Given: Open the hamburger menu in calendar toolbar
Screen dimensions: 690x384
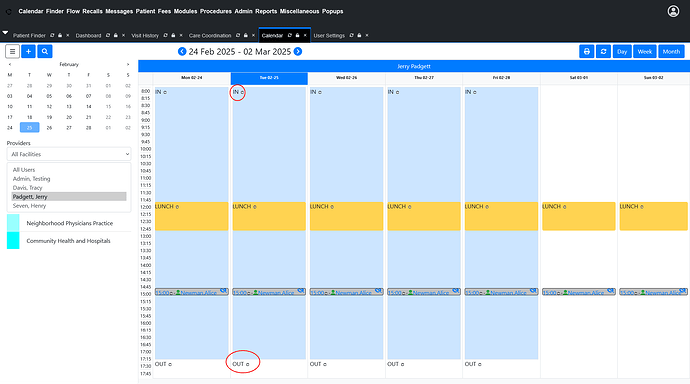Looking at the screenshot, I should click(12, 51).
